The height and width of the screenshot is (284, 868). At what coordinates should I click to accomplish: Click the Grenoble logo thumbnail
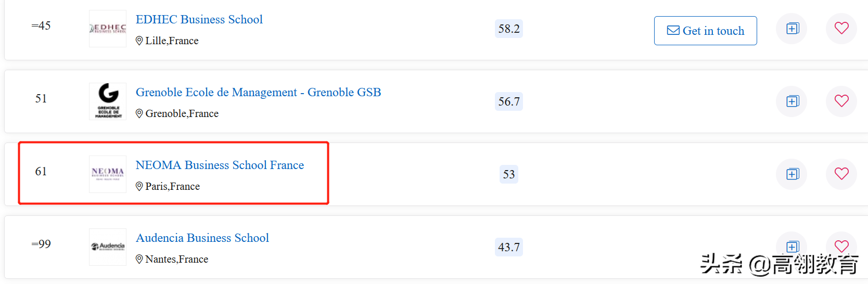[x=108, y=101]
